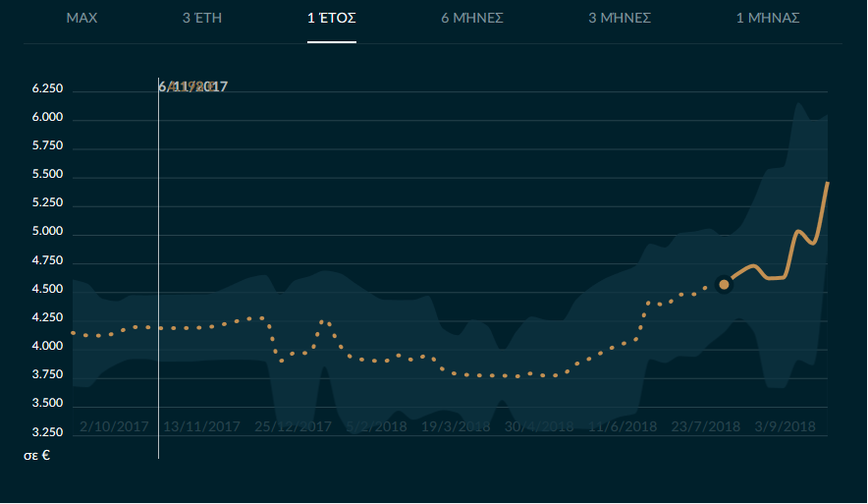The height and width of the screenshot is (504, 868).
Task: Choose the 3 ΜΗΝΕΣ period tab
Action: coord(620,19)
